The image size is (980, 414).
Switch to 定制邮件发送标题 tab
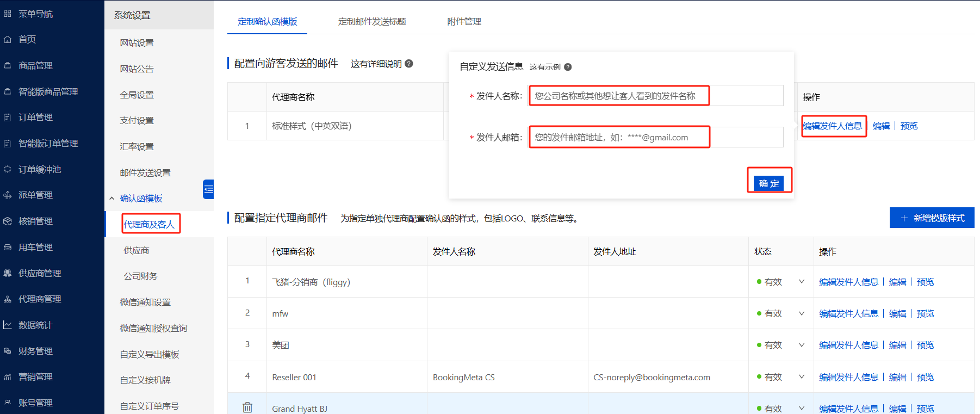tap(372, 22)
